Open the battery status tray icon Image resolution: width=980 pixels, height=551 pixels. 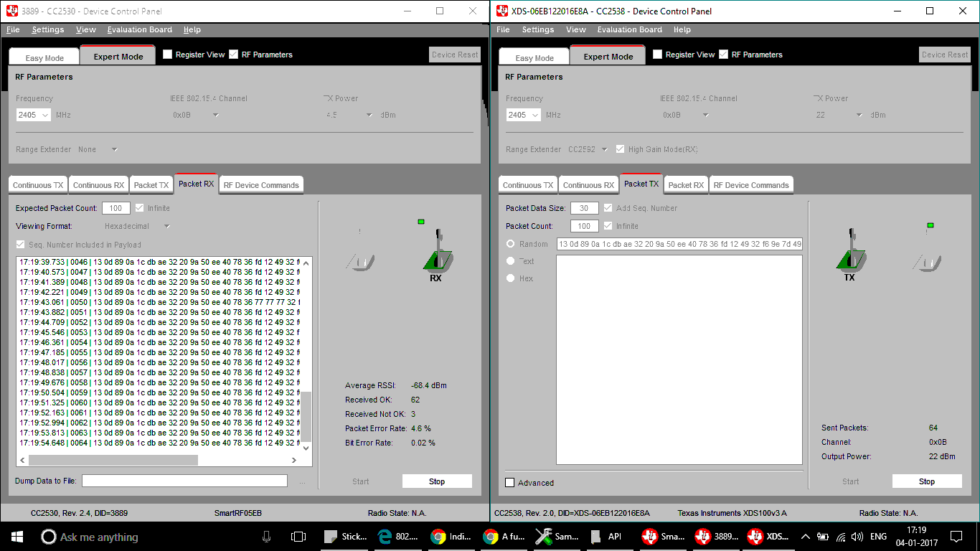823,537
